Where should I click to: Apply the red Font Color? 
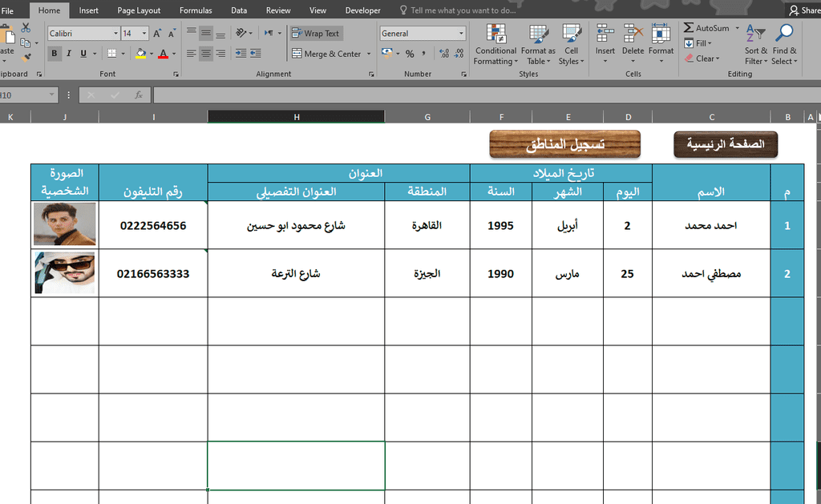[163, 54]
